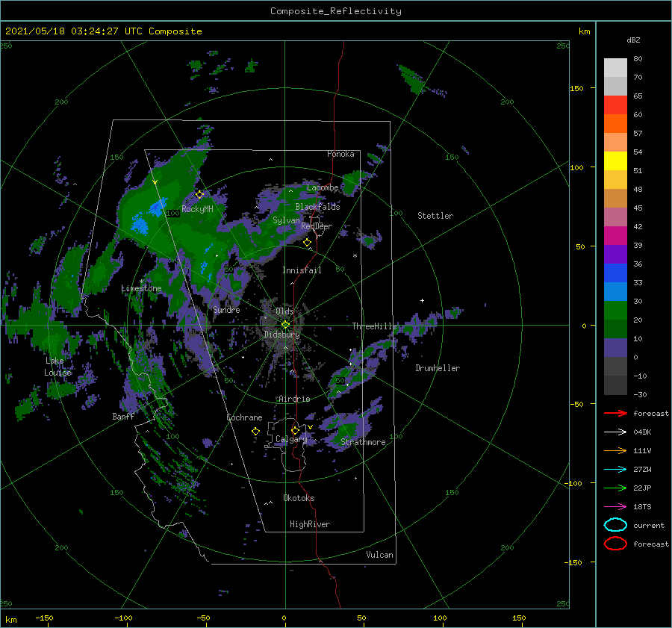Click the RedDeer city label

pyautogui.click(x=317, y=226)
